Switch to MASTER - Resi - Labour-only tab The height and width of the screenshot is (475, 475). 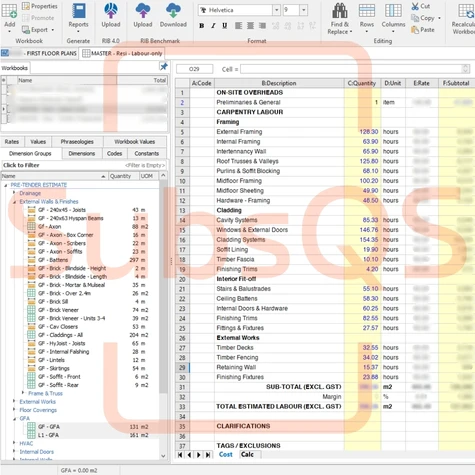(x=122, y=53)
